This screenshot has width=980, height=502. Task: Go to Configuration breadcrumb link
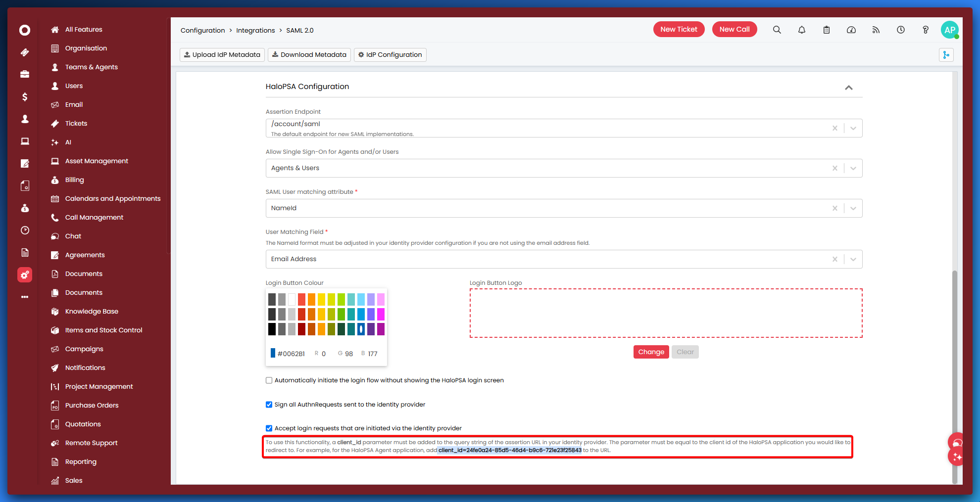tap(202, 31)
